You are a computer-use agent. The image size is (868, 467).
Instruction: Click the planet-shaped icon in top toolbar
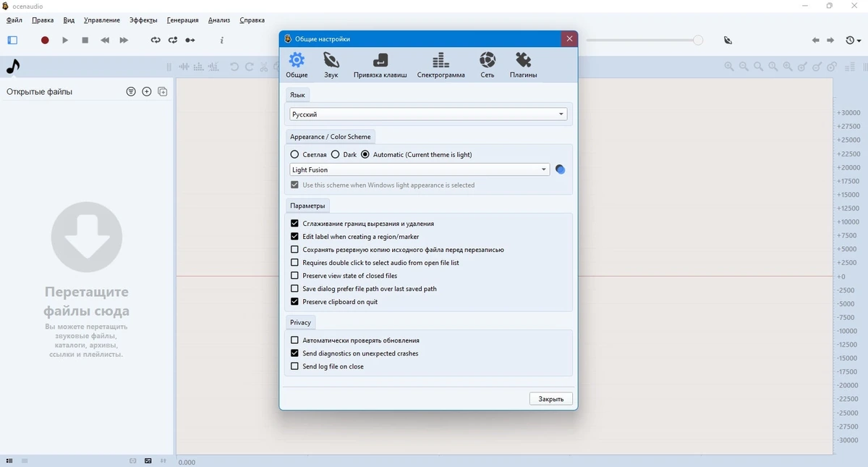click(x=728, y=41)
